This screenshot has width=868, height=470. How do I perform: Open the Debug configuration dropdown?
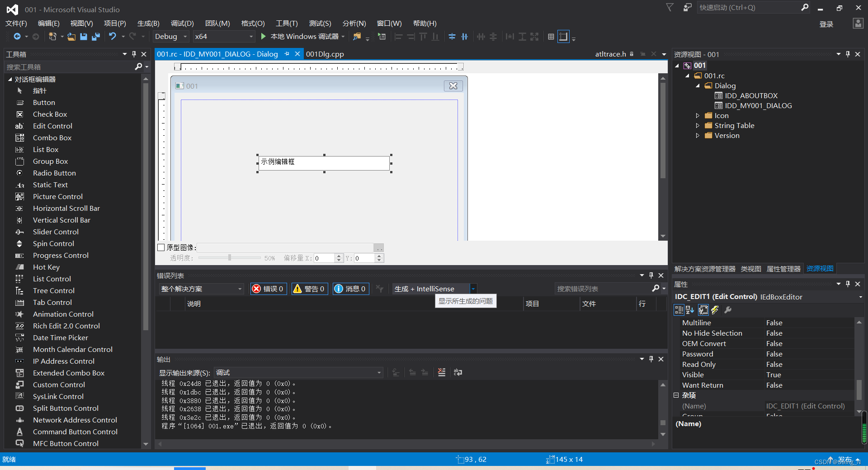point(170,37)
